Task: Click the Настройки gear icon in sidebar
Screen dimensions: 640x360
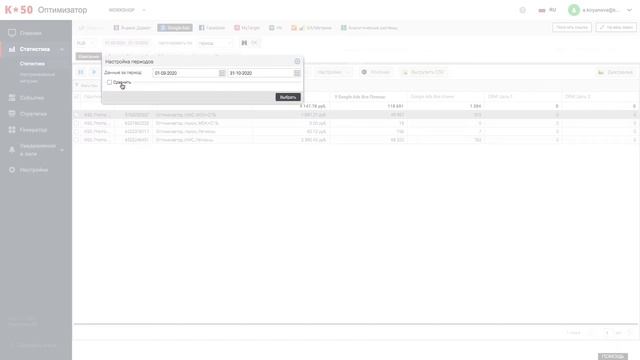Action: point(12,170)
